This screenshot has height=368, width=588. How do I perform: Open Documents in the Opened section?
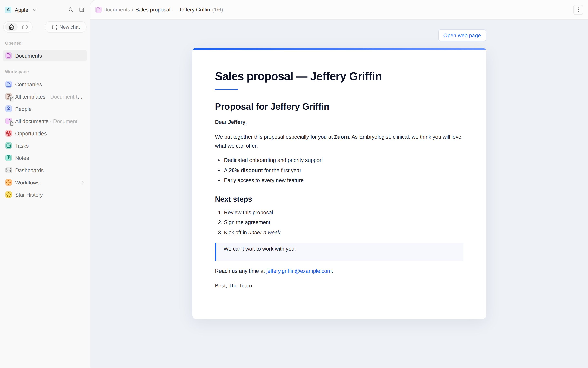point(45,56)
